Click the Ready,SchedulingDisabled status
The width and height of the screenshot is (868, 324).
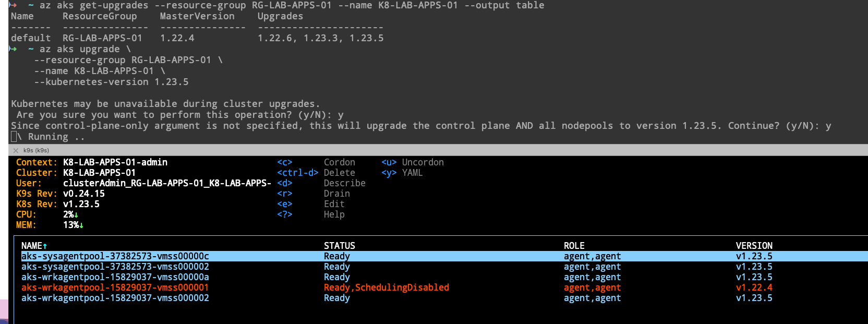[x=387, y=287]
